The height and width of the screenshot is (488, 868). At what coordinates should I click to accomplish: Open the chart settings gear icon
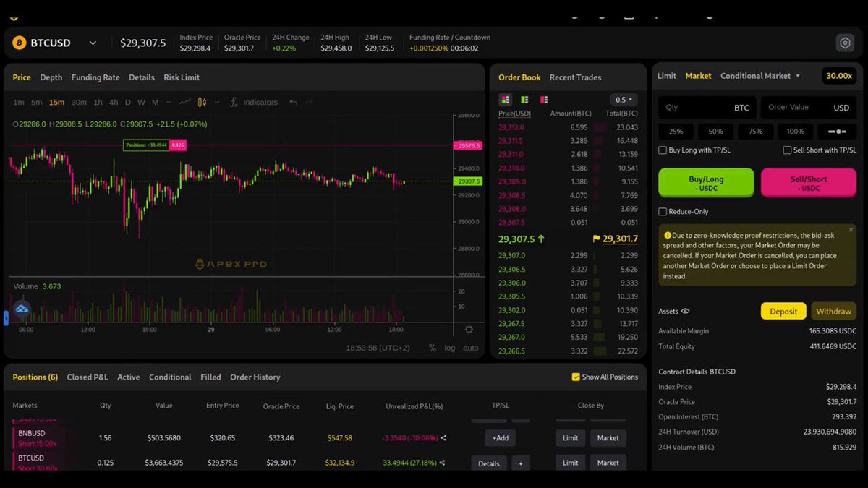coord(469,330)
